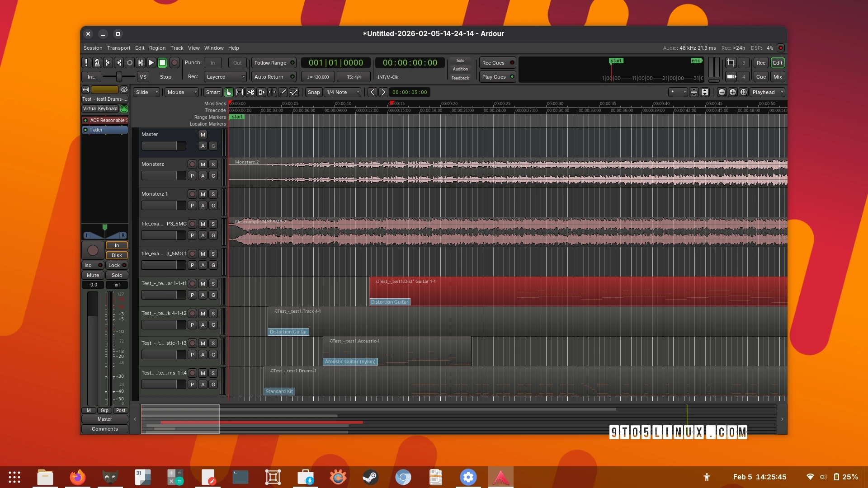Enable the metronome click
Viewport: 868px width, 488px height.
click(x=97, y=63)
